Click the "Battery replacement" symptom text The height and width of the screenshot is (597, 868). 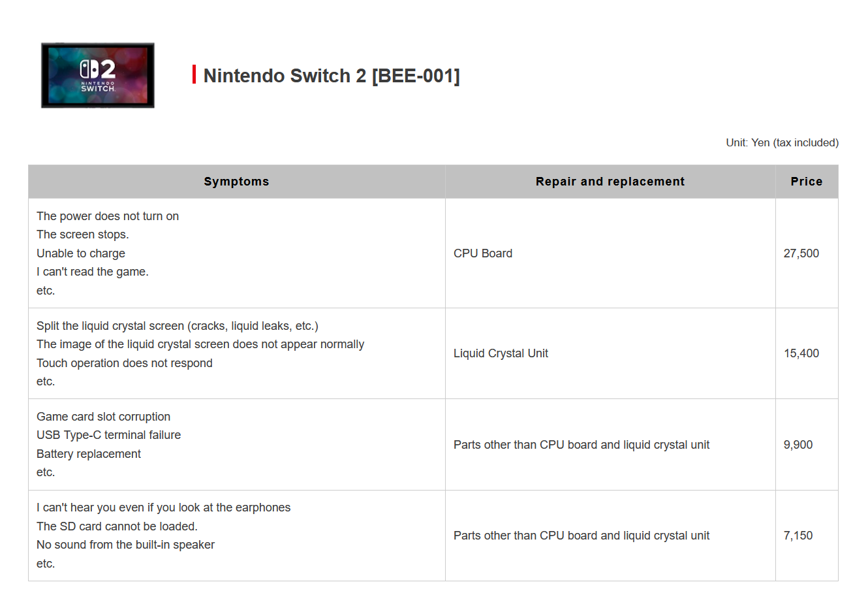click(89, 454)
